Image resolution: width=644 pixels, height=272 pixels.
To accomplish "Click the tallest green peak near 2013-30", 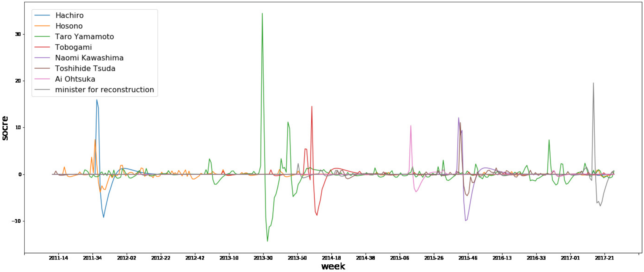I will pyautogui.click(x=262, y=13).
